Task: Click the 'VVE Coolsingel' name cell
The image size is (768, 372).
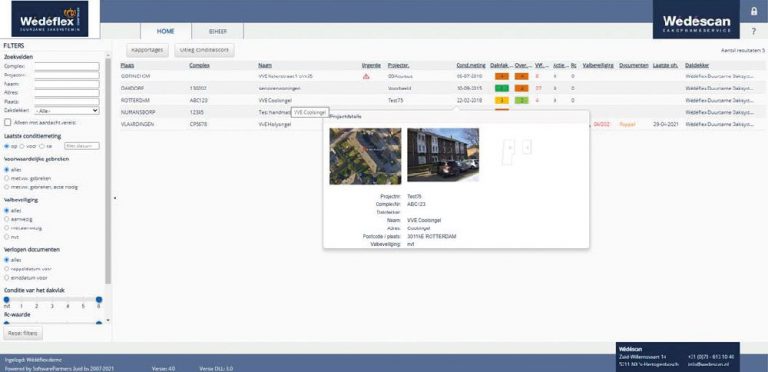Action: [275, 100]
